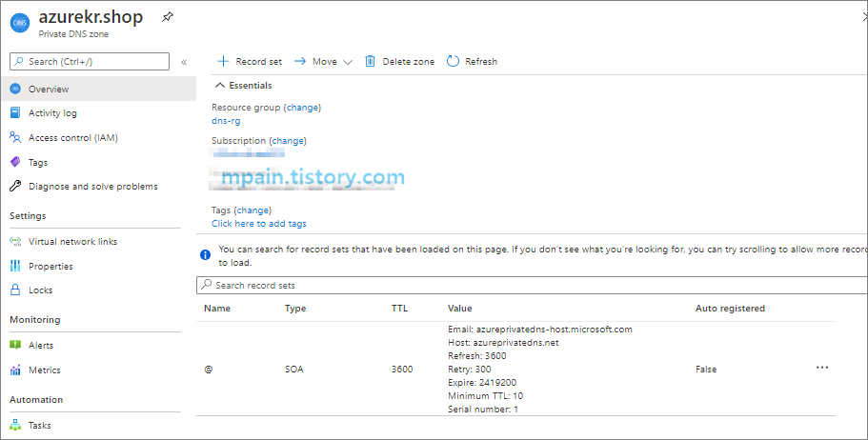Add a new Record set
The height and width of the screenshot is (440, 868).
(x=250, y=62)
